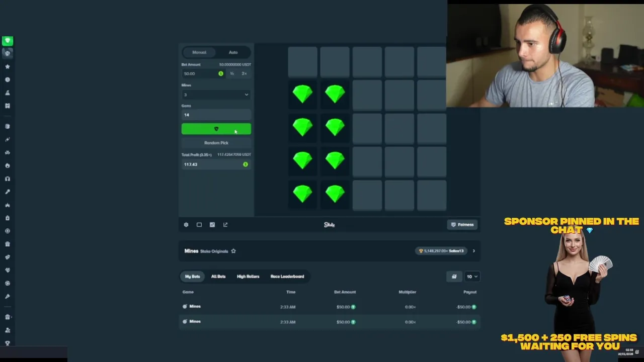Viewport: 644px width, 362px height.
Task: Click the 117.42647059 USDT profit value
Action: pos(234,155)
